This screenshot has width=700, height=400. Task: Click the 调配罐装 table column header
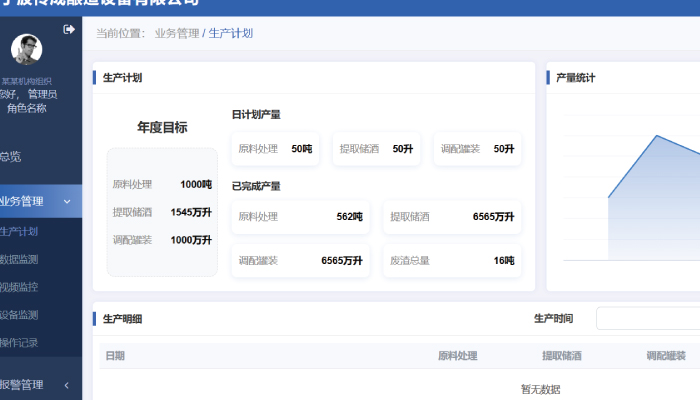click(x=666, y=356)
